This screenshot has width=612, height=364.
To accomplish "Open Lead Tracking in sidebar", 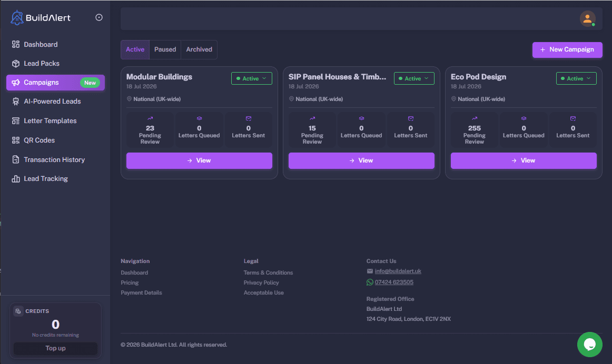I will coord(55,179).
